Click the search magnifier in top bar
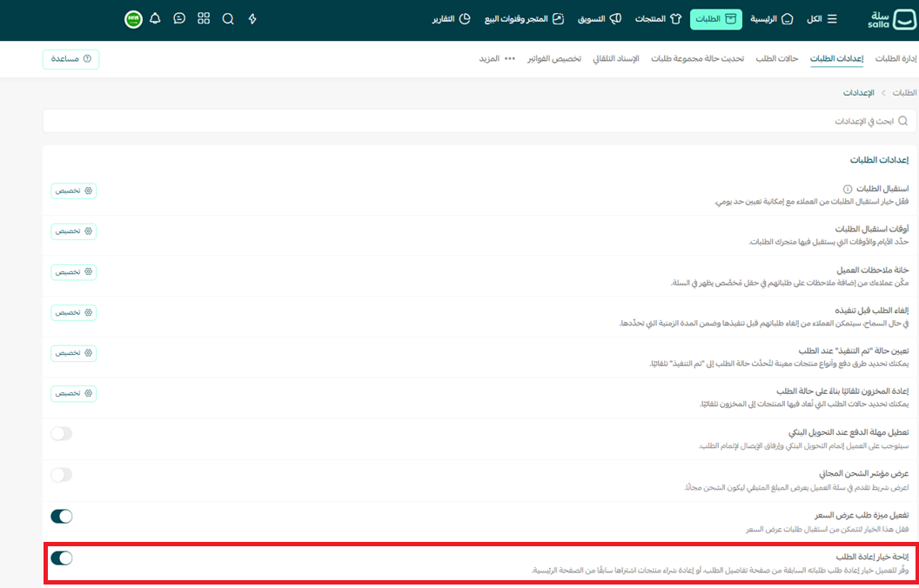Image resolution: width=919 pixels, height=588 pixels. click(x=228, y=18)
